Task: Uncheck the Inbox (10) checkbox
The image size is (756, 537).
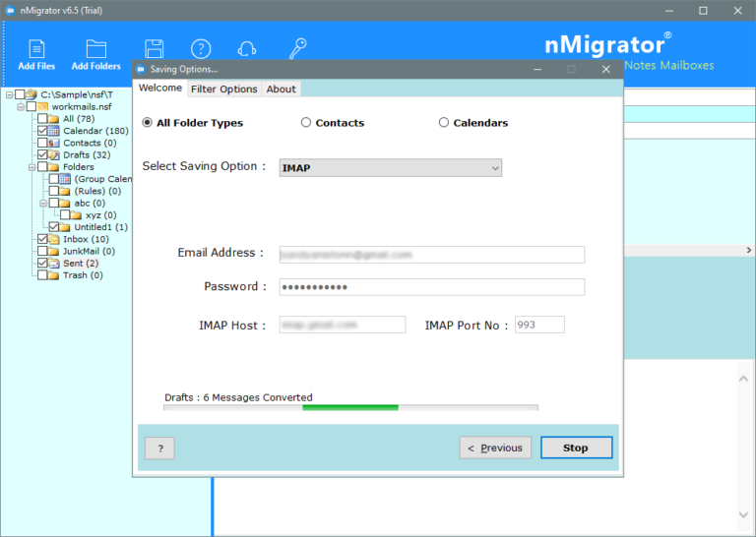Action: coord(42,239)
